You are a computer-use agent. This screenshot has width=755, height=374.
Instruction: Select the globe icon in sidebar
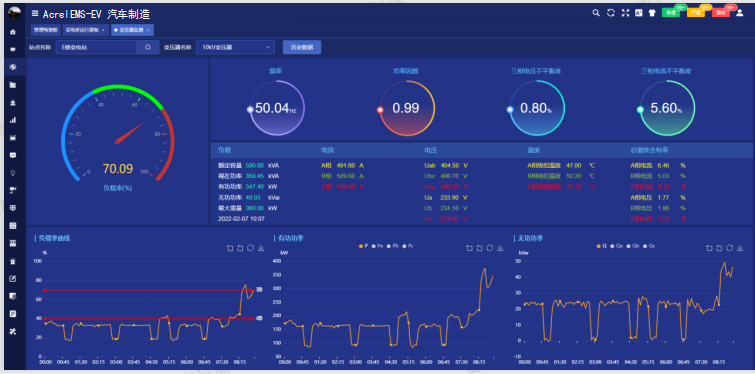tap(13, 67)
